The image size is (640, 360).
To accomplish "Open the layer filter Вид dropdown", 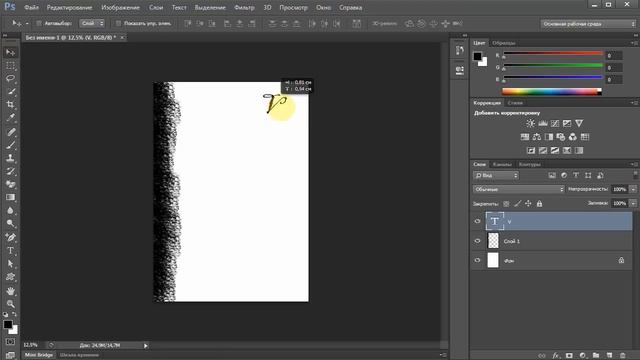I will [x=496, y=176].
